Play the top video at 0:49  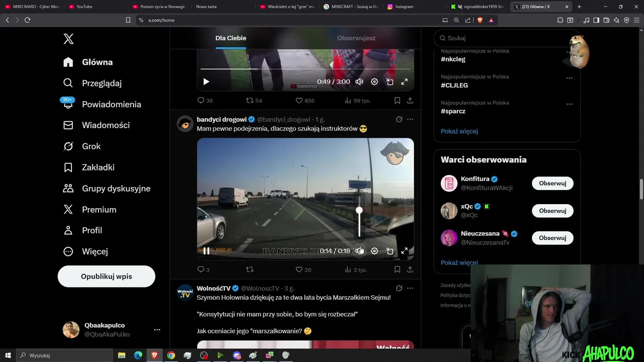point(206,81)
